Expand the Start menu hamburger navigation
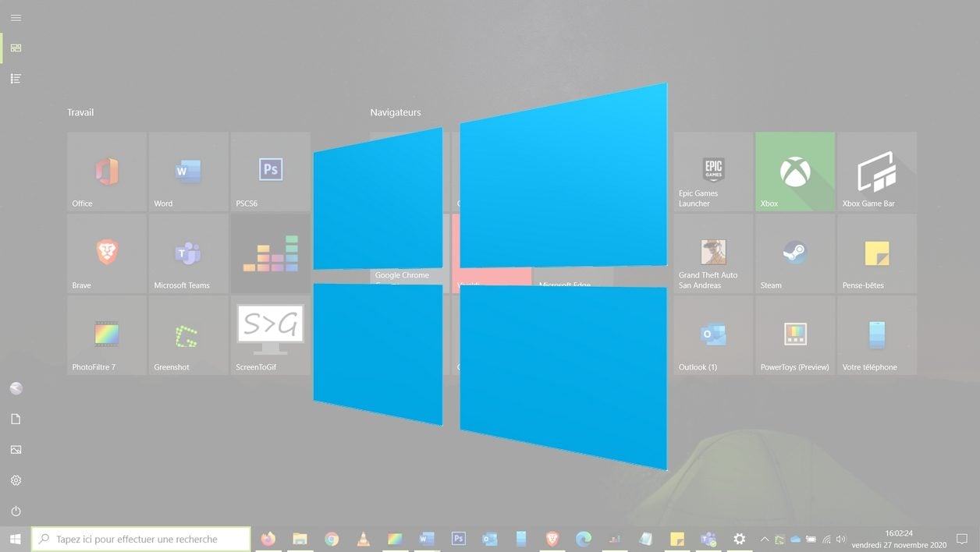980x552 pixels. tap(16, 17)
